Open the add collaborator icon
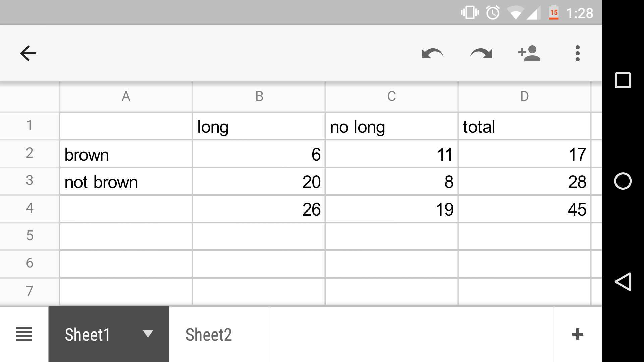This screenshot has width=644, height=362. [529, 53]
